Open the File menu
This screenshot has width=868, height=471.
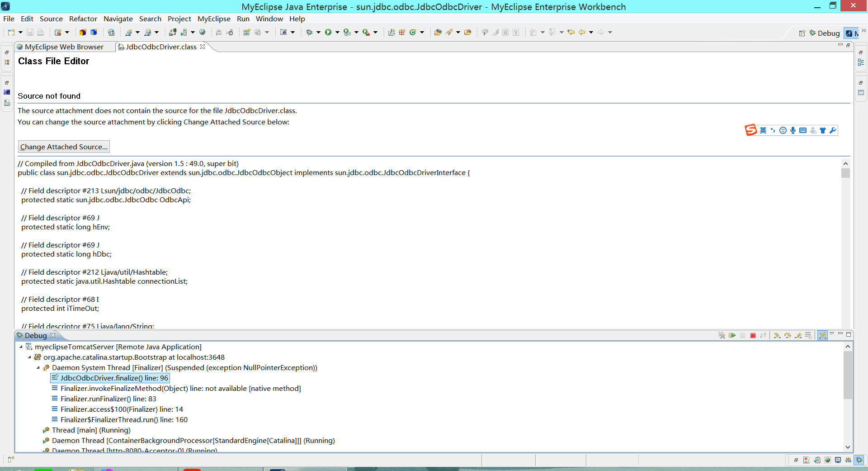pyautogui.click(x=9, y=19)
